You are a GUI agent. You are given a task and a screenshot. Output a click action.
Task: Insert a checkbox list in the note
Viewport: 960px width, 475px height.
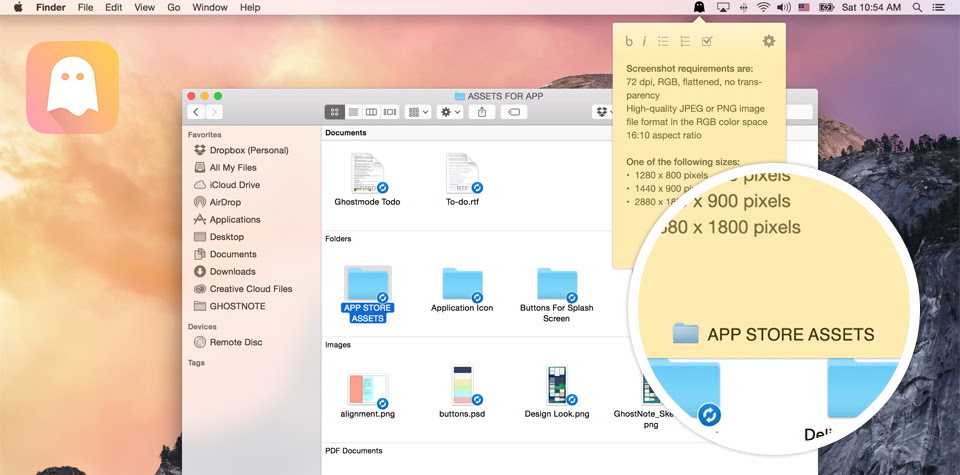707,42
